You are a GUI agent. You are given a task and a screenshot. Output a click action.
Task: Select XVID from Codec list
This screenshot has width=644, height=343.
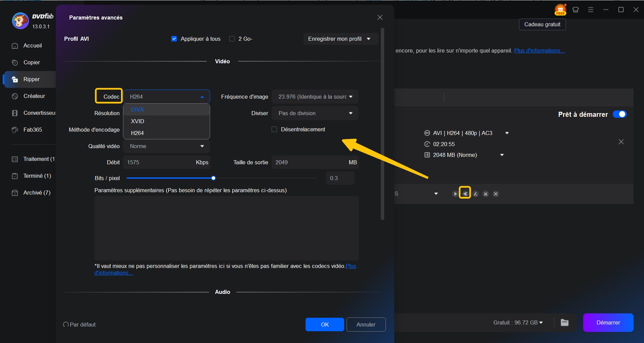tap(167, 121)
